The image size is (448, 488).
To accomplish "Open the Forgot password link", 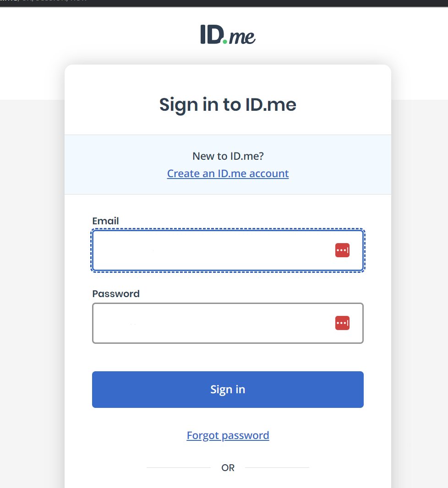I will click(228, 435).
